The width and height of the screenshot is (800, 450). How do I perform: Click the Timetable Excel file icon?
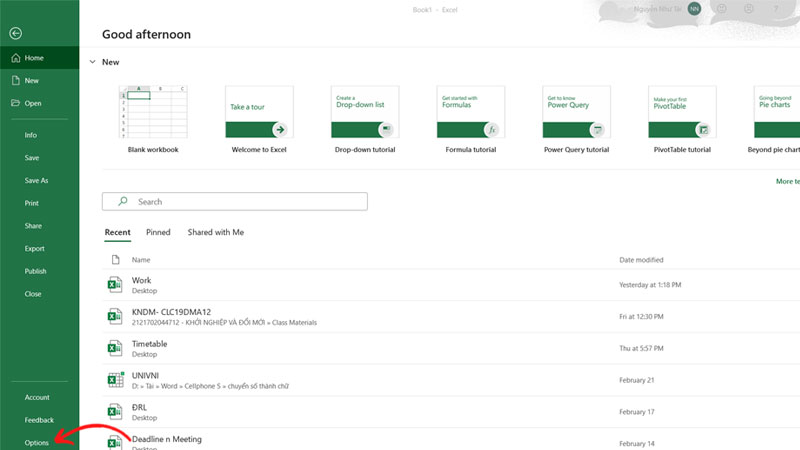tap(114, 348)
